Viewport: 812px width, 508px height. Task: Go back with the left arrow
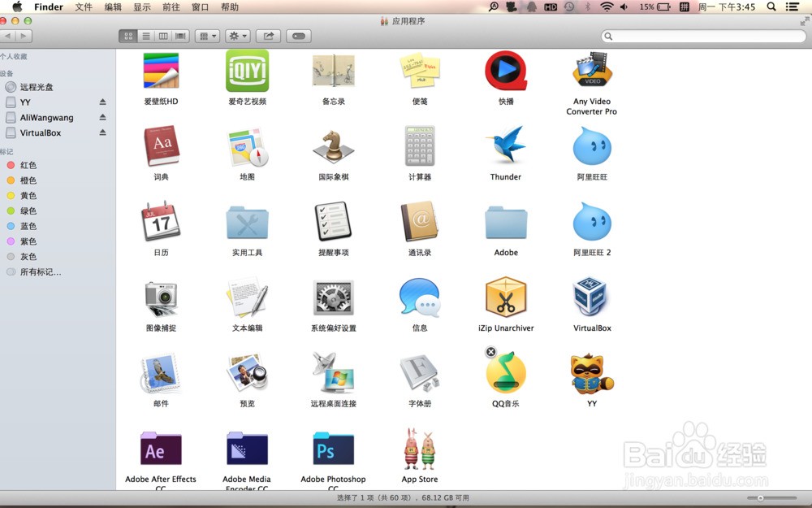[x=7, y=36]
